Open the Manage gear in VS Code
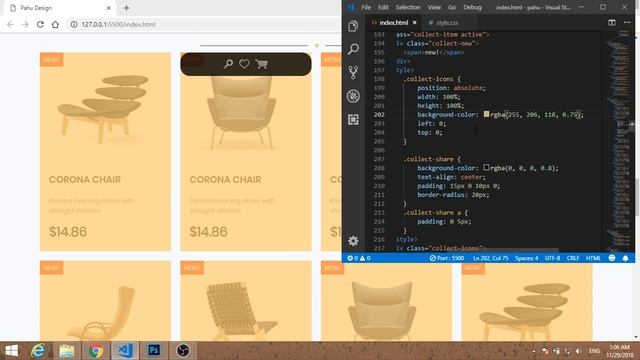This screenshot has height=360, width=640. point(353,241)
